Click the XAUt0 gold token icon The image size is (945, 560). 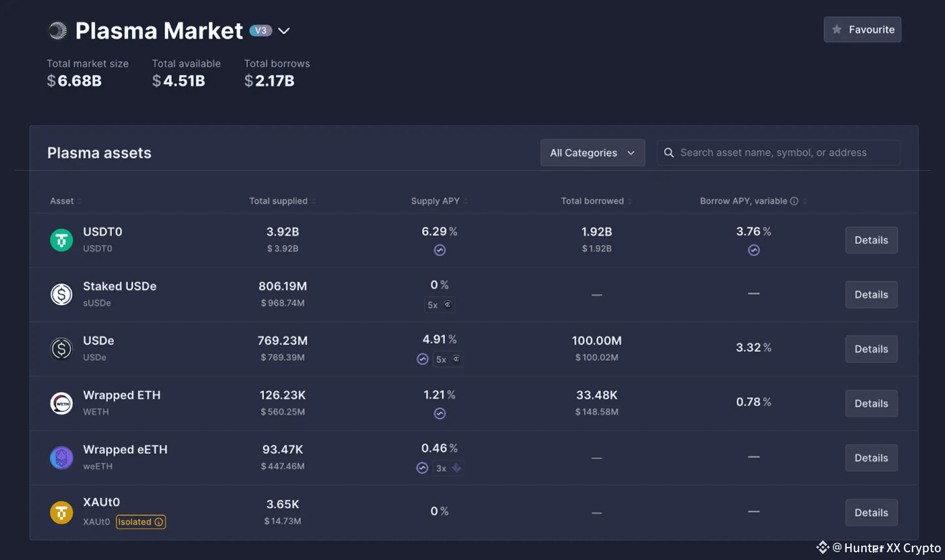click(x=62, y=512)
